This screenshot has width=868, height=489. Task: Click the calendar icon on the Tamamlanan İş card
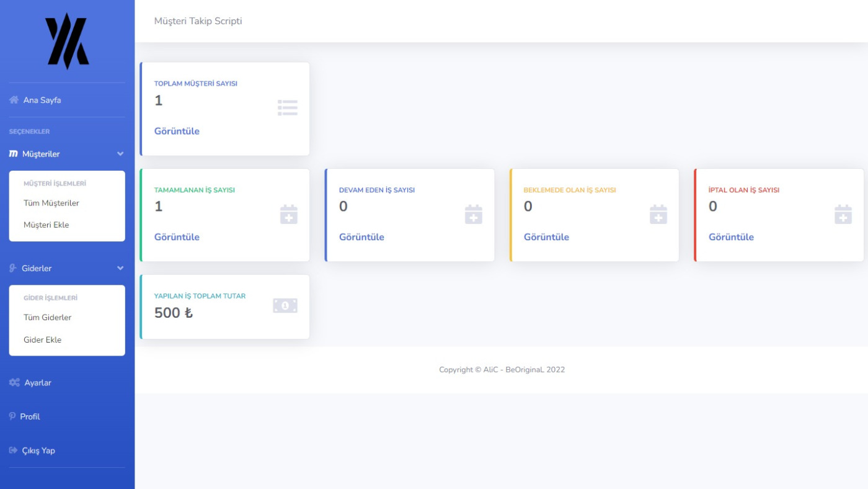point(288,215)
